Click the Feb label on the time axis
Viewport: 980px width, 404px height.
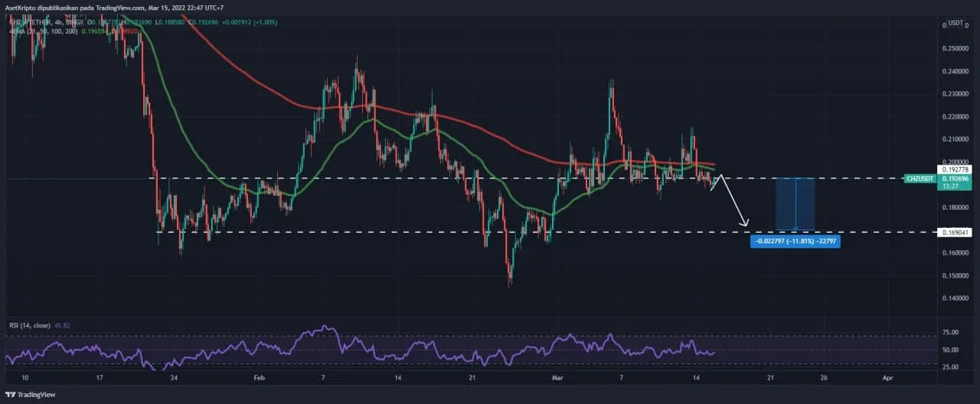[259, 378]
